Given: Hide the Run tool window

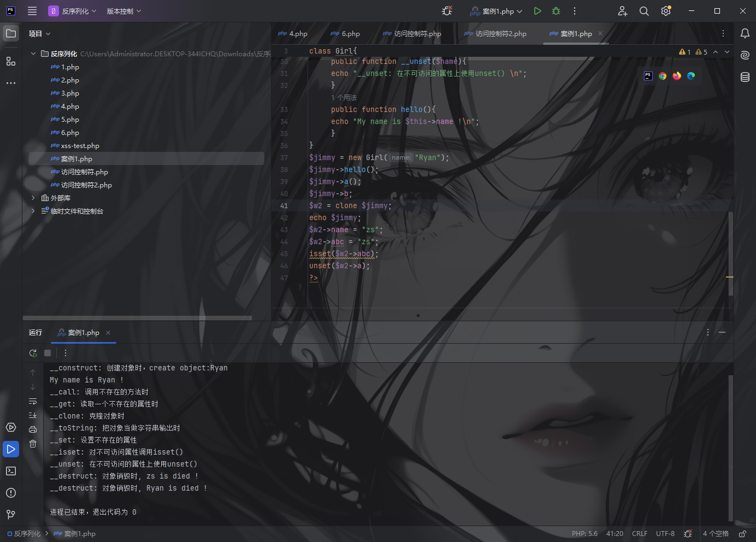Looking at the screenshot, I should [722, 332].
